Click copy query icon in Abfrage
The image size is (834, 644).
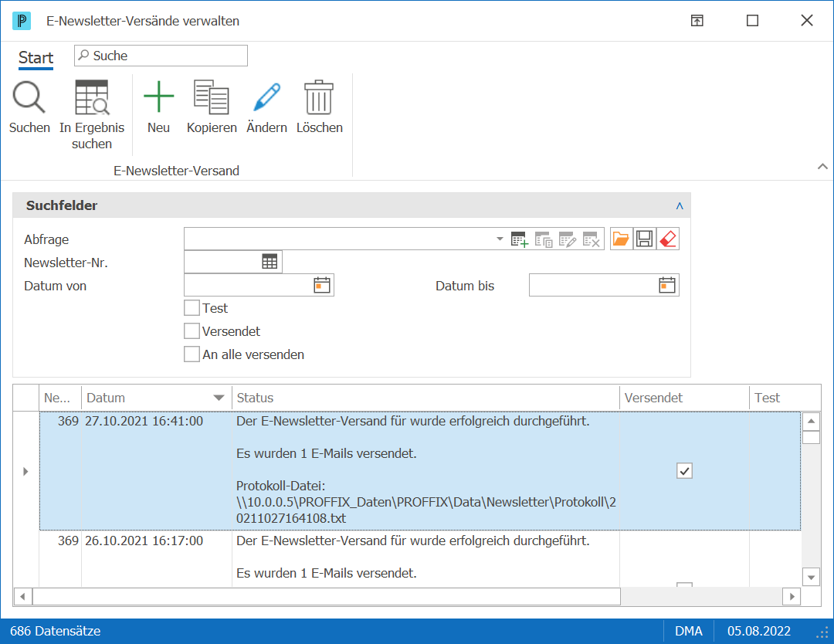tap(543, 239)
